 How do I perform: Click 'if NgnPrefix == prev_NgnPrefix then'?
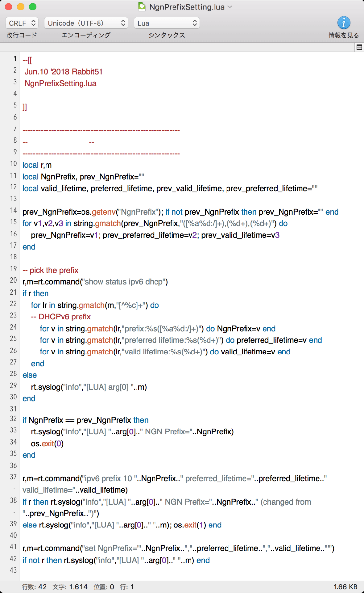pyautogui.click(x=85, y=420)
